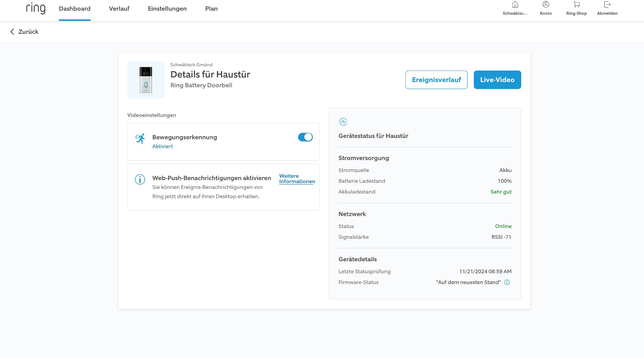Image resolution: width=644 pixels, height=358 pixels.
Task: Click the motion detection running figure icon
Action: (x=140, y=139)
